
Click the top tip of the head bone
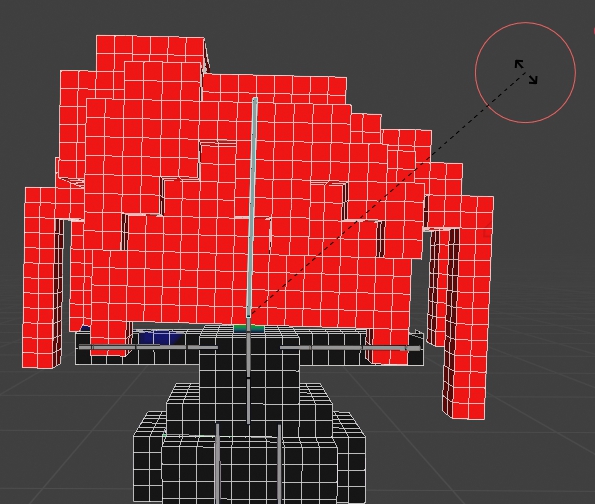255,100
